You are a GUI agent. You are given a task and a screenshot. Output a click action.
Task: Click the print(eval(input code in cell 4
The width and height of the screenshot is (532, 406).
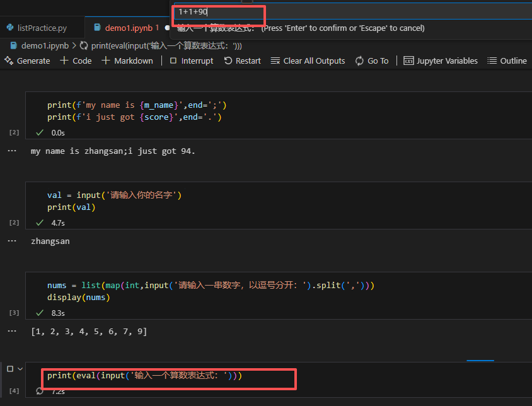click(144, 376)
